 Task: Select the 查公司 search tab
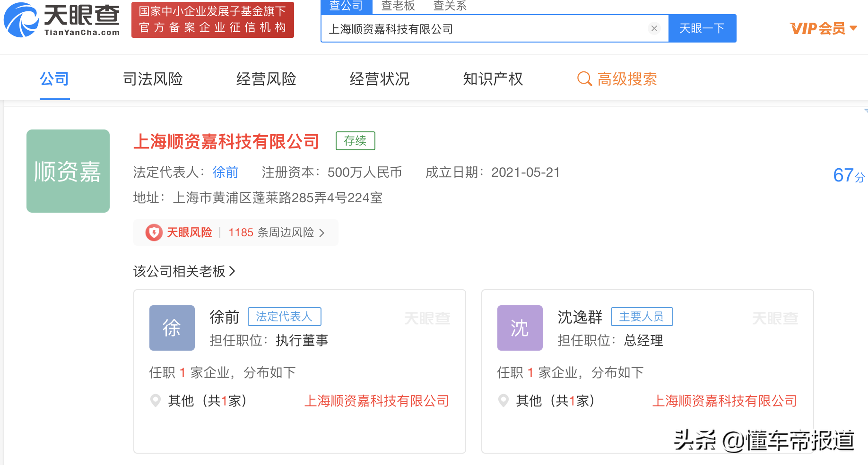pos(346,6)
